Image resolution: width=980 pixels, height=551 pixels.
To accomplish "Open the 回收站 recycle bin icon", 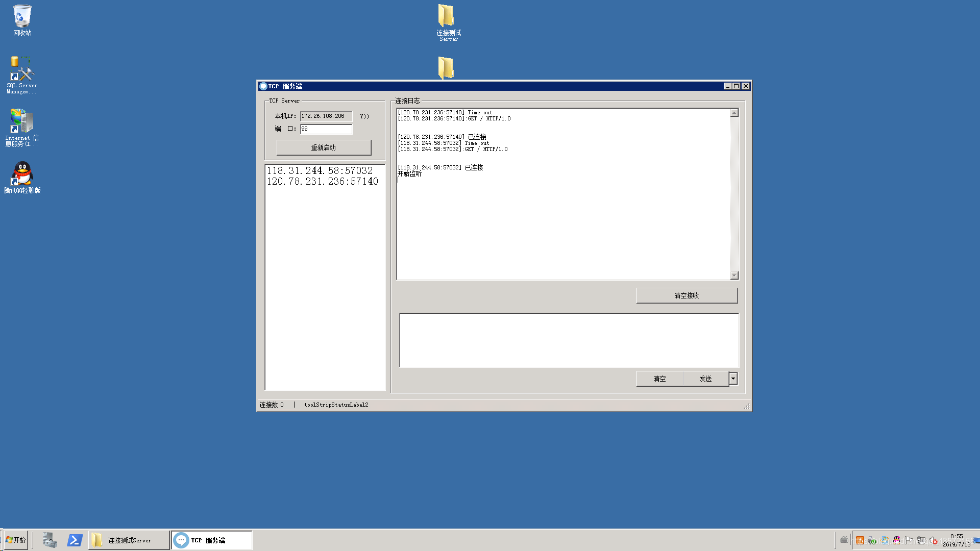I will pyautogui.click(x=22, y=20).
